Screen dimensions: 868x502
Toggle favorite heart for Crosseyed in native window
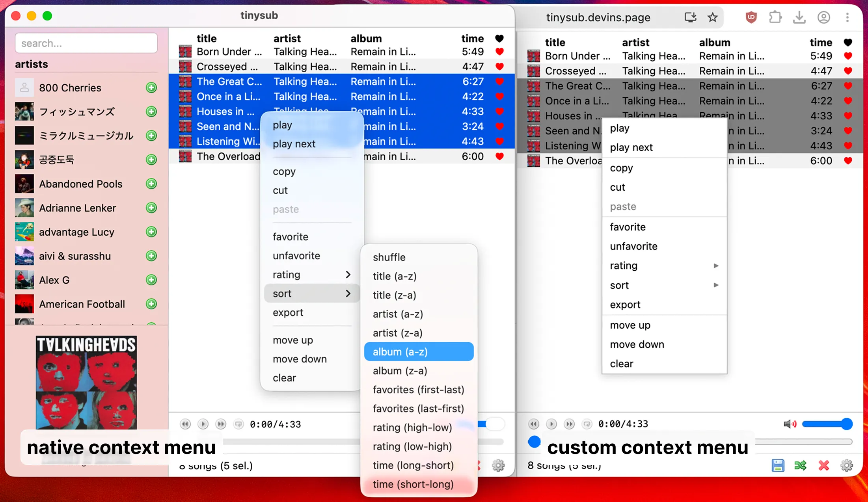point(499,66)
